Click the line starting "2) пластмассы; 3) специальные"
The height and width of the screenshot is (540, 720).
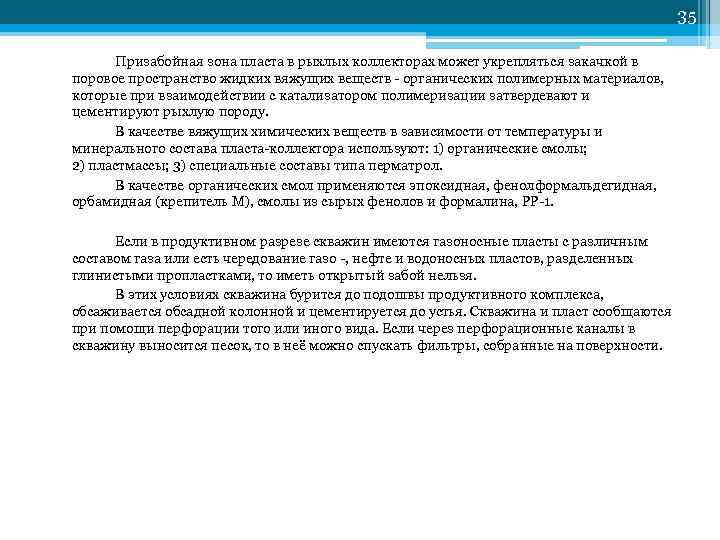[x=257, y=166]
